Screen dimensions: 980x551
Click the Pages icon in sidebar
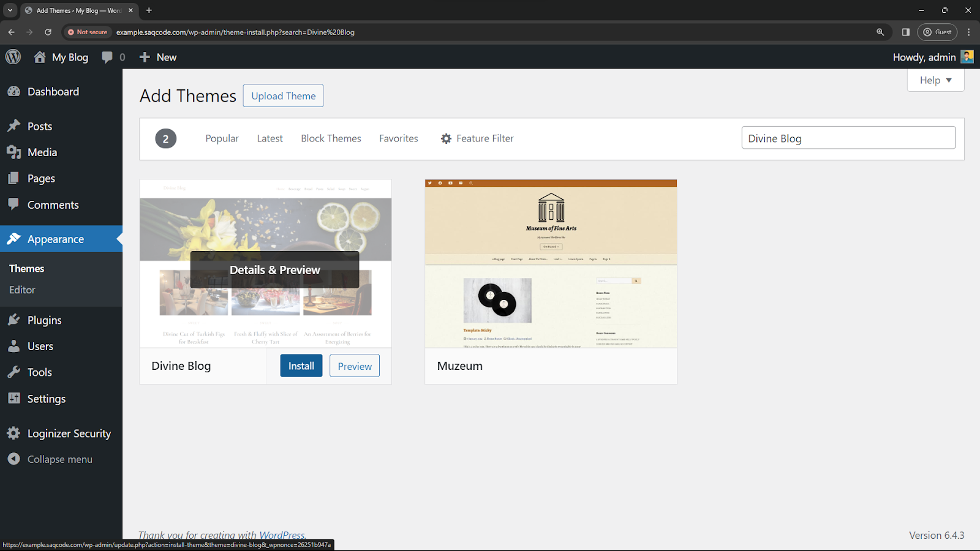click(x=13, y=178)
